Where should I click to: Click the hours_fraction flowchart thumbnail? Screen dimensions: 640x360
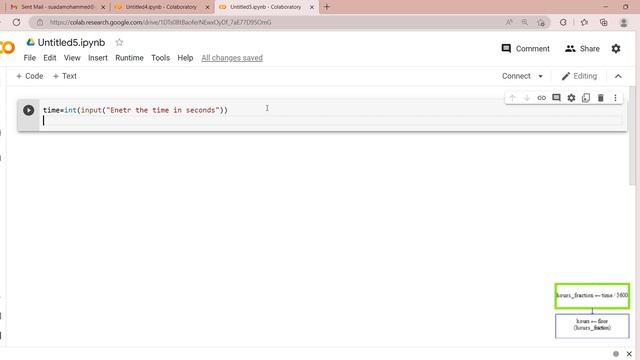(592, 296)
